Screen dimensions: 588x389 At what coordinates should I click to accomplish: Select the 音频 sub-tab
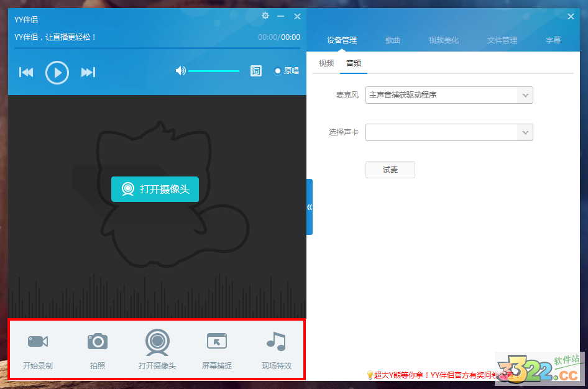[354, 63]
